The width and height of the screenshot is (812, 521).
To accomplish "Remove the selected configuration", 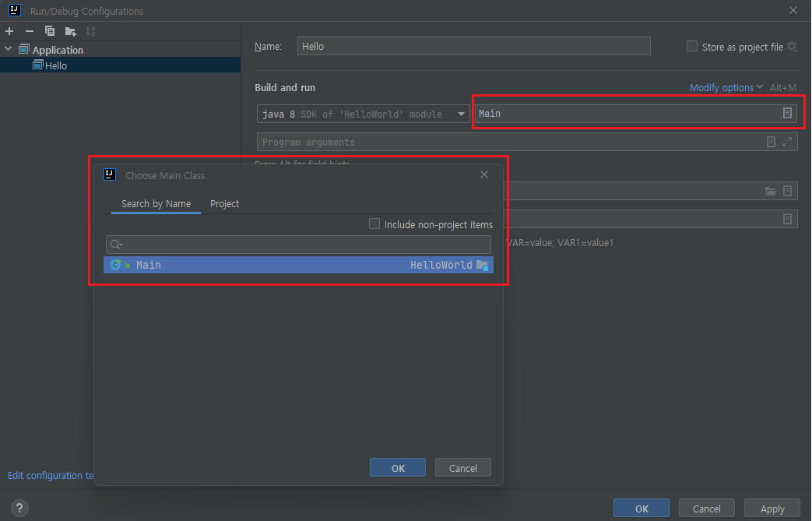I will [x=29, y=30].
